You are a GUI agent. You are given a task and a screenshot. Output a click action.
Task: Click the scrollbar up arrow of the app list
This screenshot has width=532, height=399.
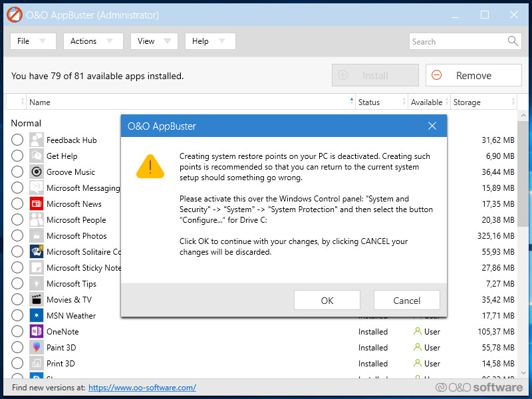coord(523,116)
